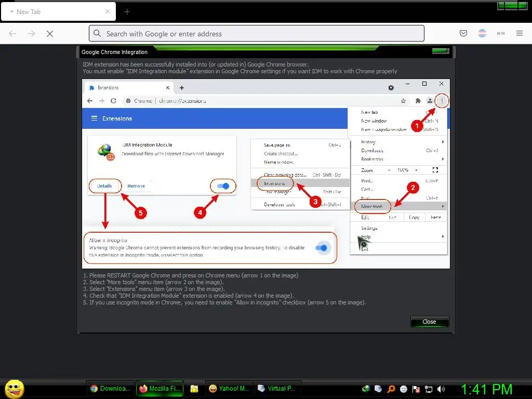
Task: Open the Action Center flag tray icon
Action: (x=416, y=389)
